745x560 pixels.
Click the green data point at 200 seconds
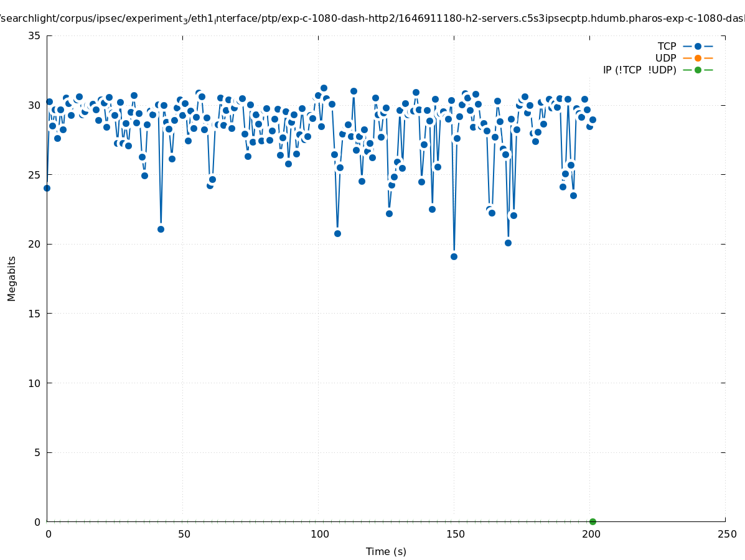point(593,521)
